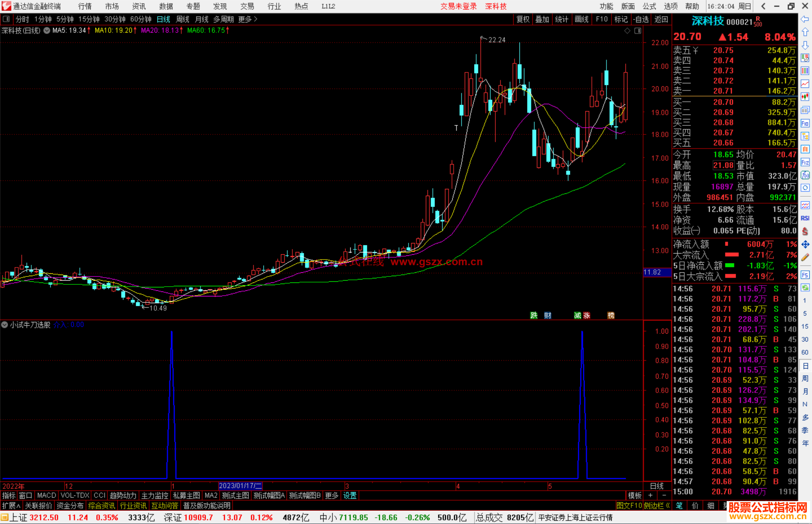The image size is (812, 524).
Task: Select the pencil drawing tool icon
Action: [805, 257]
